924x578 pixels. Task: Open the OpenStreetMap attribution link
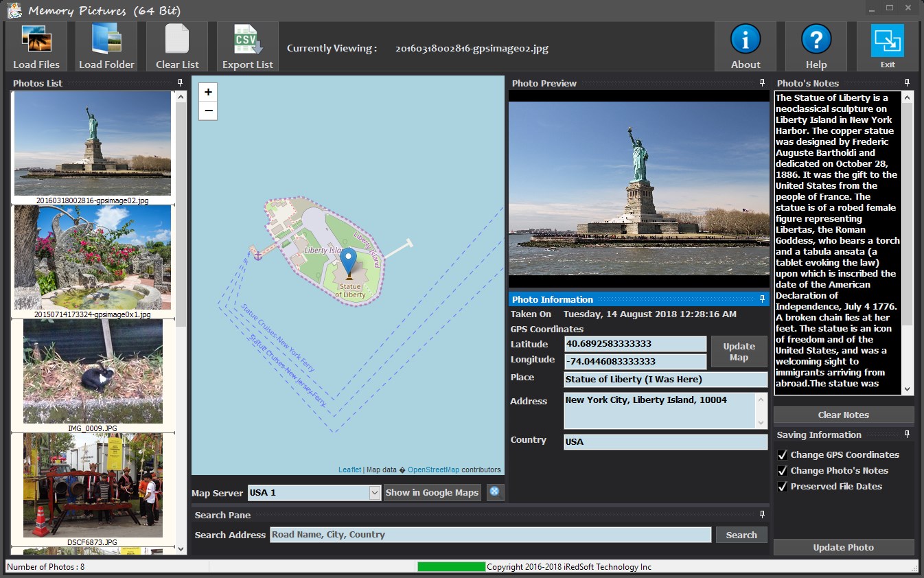pos(433,470)
